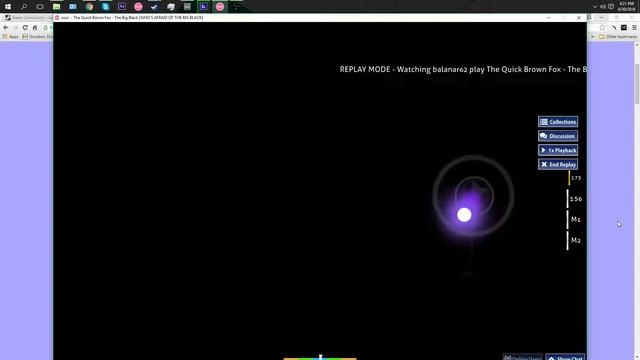Click the key counter showing 173

click(575, 178)
